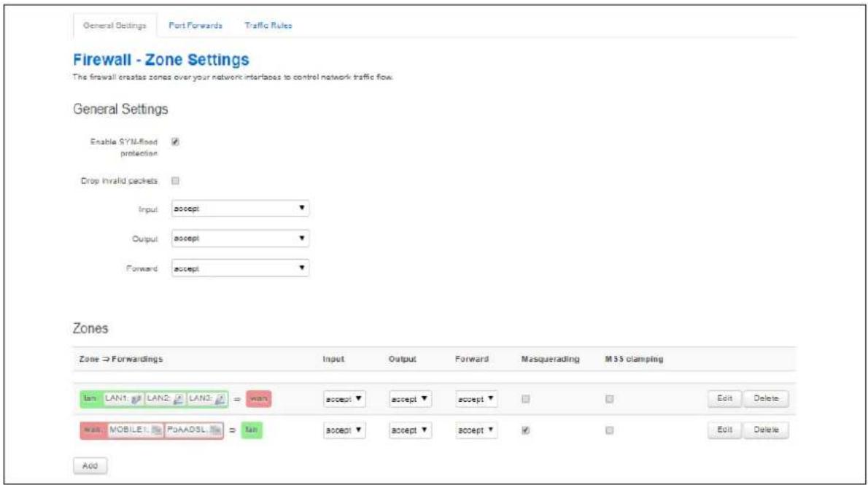The height and width of the screenshot is (485, 868).
Task: Click the Firewall - Zone Settings heading
Action: 161,60
